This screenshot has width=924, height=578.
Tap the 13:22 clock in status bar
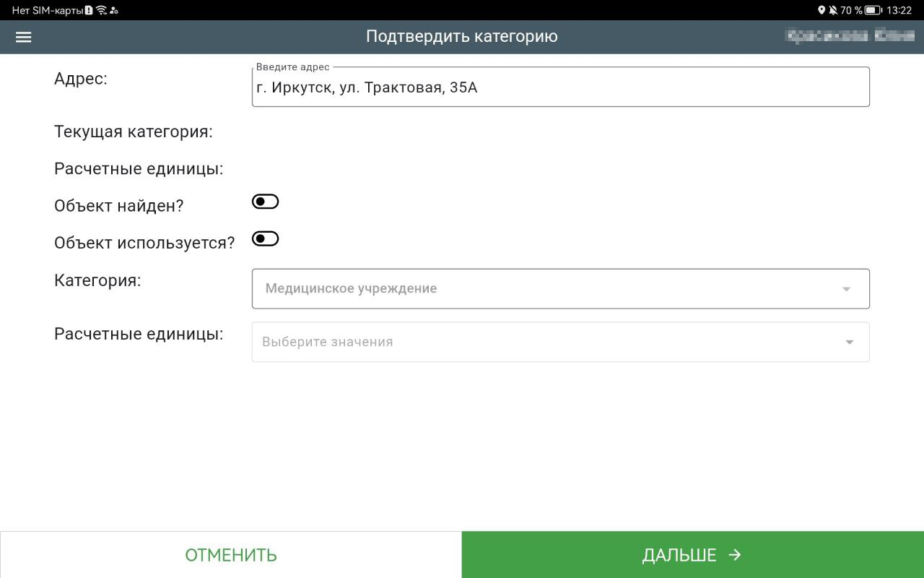point(899,10)
